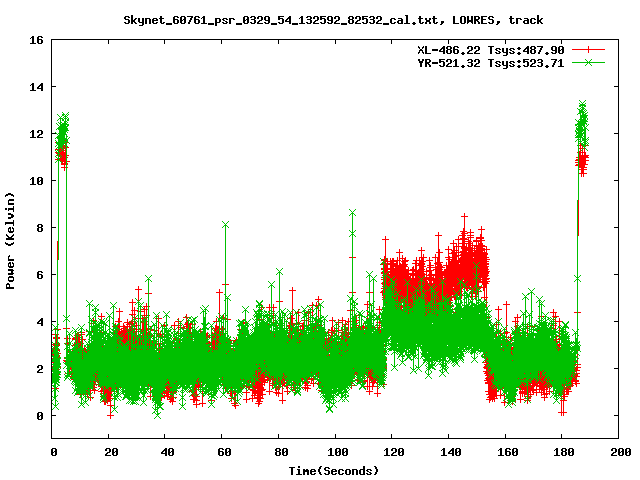Click the x-axis tick label 40

pos(167,452)
